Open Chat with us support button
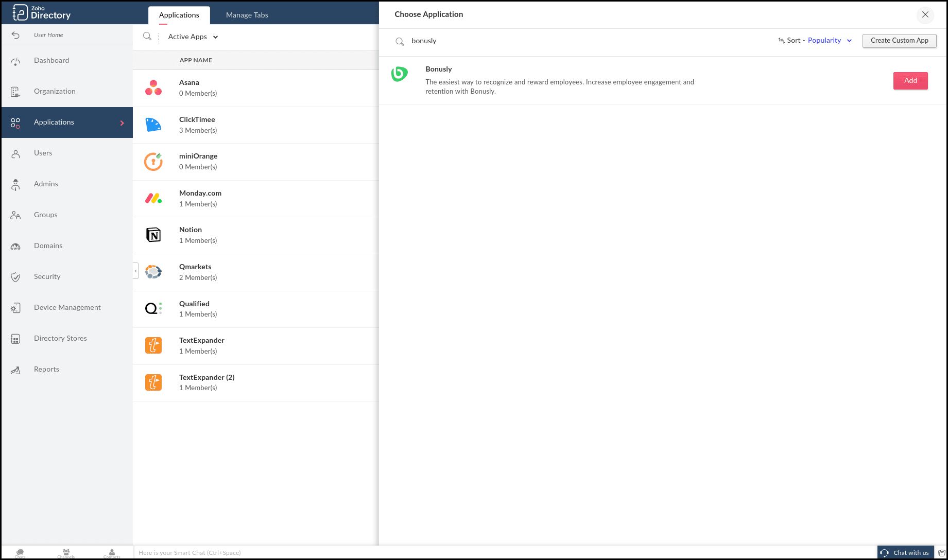 pyautogui.click(x=906, y=553)
